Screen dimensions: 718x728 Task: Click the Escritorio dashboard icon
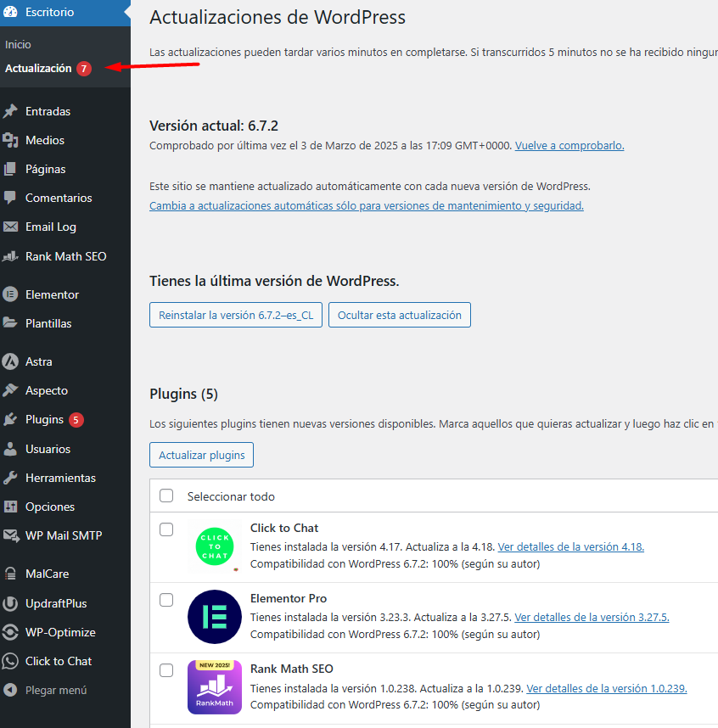pyautogui.click(x=10, y=12)
